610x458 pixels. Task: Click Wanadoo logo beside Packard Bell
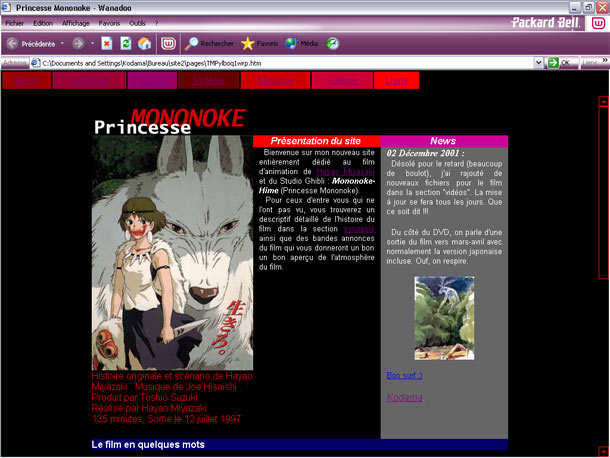click(598, 23)
